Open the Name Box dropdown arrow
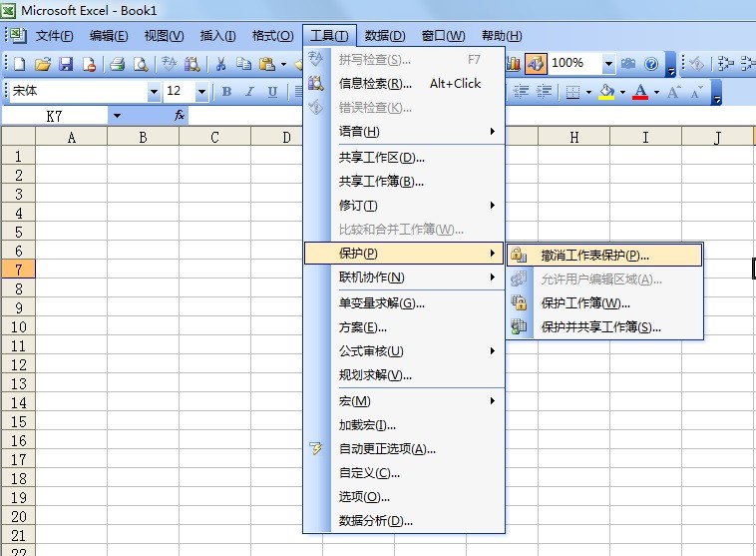Screen dimensions: 756x556 point(117,116)
